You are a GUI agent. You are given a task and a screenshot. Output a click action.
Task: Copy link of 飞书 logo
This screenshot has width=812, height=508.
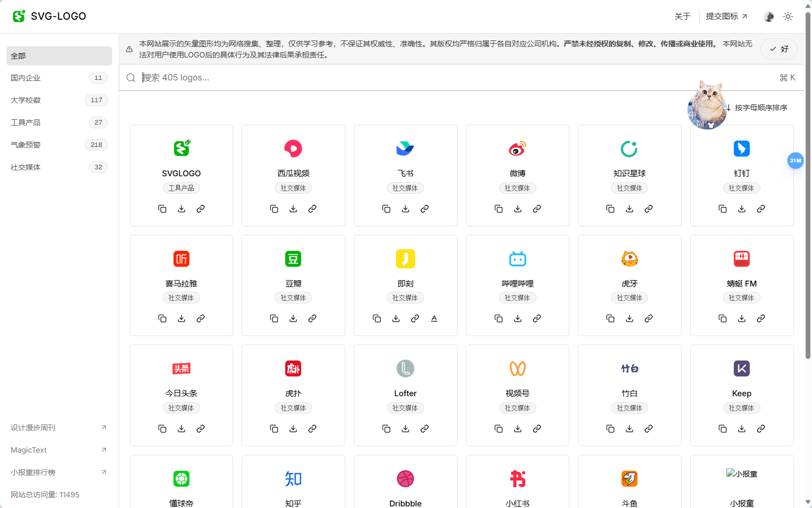[425, 209]
